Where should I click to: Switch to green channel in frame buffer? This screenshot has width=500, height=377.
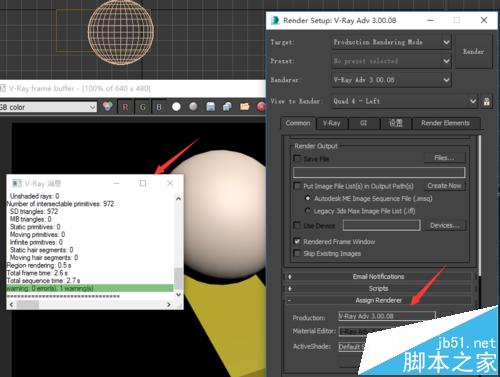pyautogui.click(x=142, y=107)
